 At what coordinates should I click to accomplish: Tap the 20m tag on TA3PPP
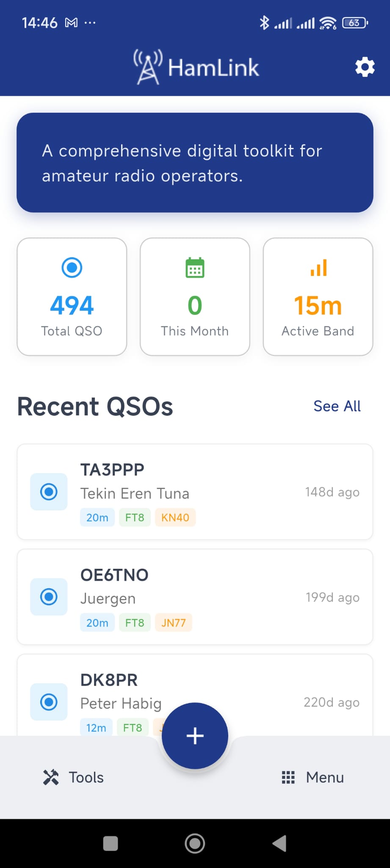(x=97, y=517)
